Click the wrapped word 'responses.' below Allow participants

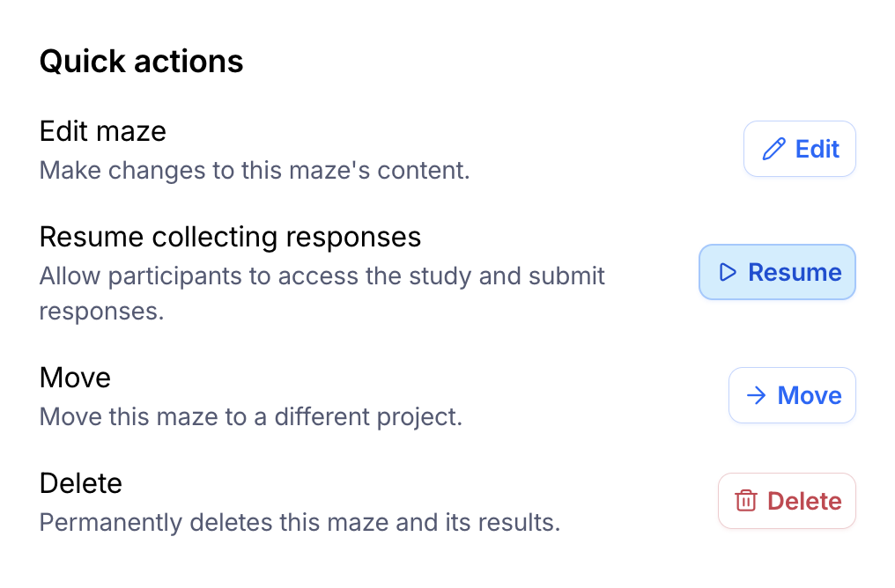pos(102,312)
